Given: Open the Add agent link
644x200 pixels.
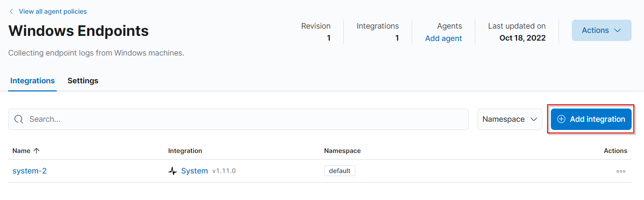Looking at the screenshot, I should [443, 38].
